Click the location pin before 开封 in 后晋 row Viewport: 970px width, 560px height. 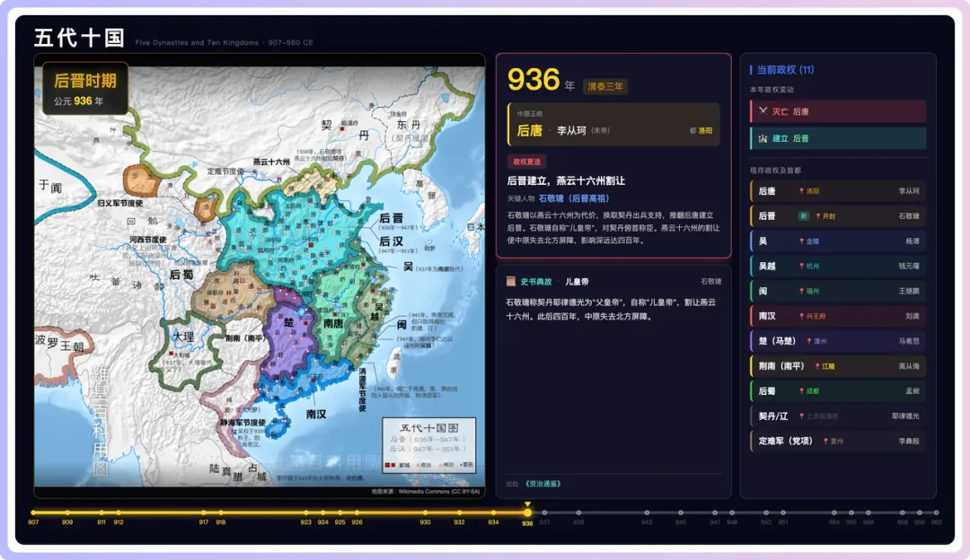pyautogui.click(x=818, y=216)
